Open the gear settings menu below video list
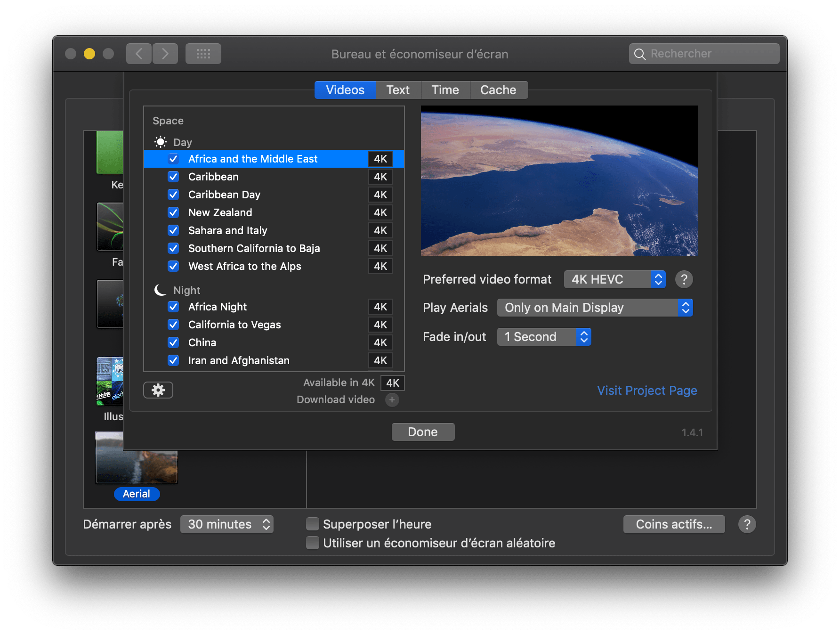 [x=158, y=390]
